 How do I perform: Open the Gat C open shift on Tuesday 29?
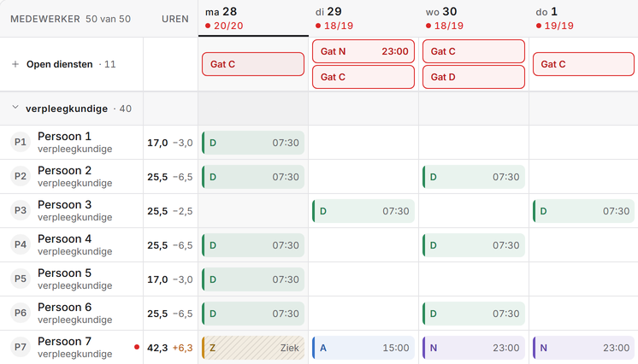(x=363, y=77)
